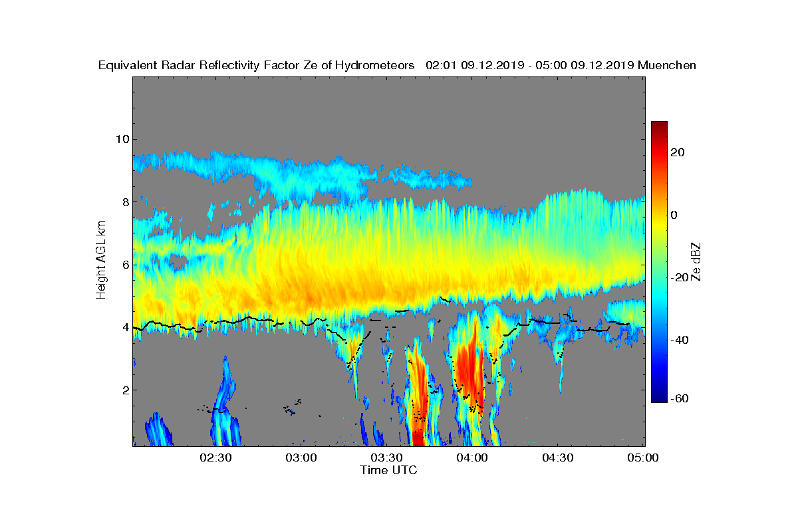Select the 02:30 time tick label
The width and height of the screenshot is (798, 532).
click(215, 458)
